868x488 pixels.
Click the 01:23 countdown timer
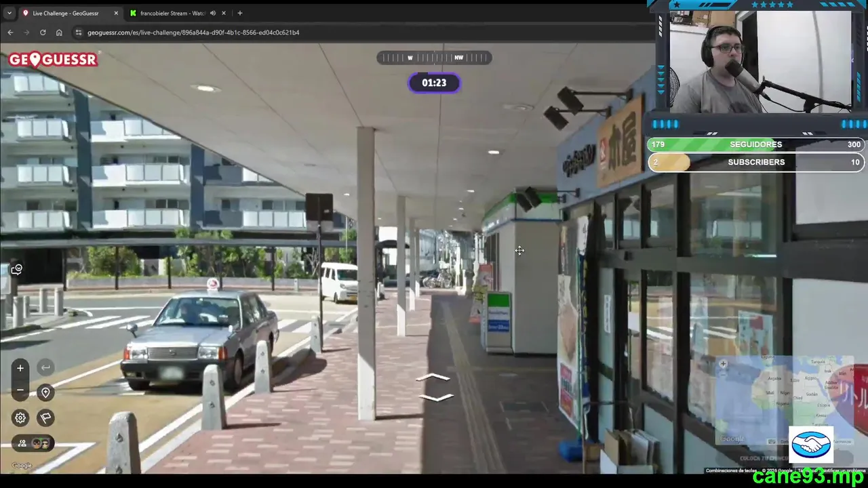pyautogui.click(x=434, y=83)
